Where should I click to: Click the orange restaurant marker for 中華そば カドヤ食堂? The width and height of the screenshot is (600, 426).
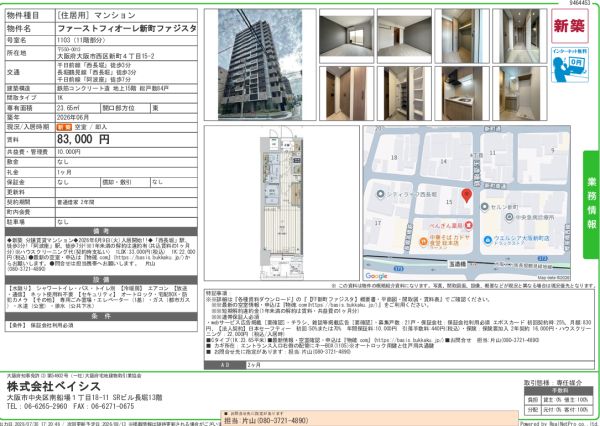tap(423, 241)
